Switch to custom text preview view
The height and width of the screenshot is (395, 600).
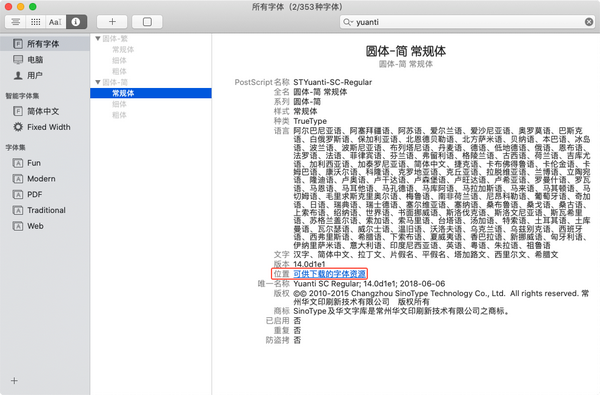(55, 22)
